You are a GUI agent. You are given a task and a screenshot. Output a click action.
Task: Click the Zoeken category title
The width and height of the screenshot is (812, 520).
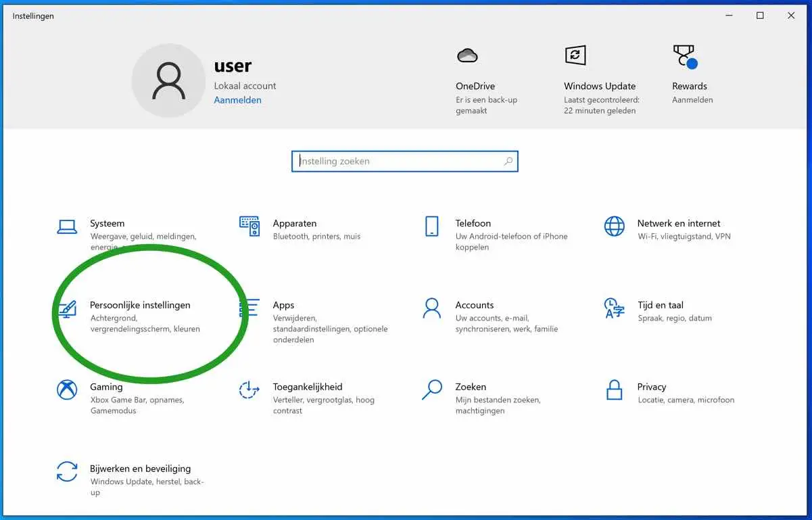coord(471,387)
